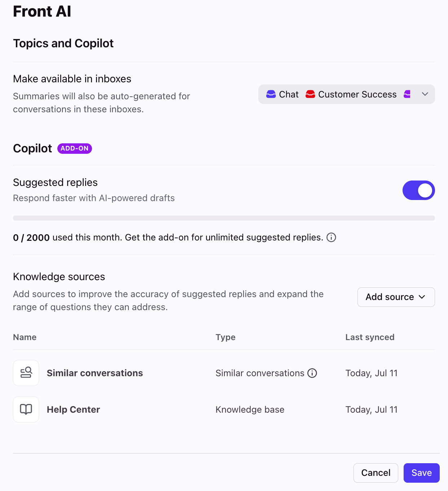Expand the inboxes selector chevron
The image size is (448, 491).
(x=425, y=94)
